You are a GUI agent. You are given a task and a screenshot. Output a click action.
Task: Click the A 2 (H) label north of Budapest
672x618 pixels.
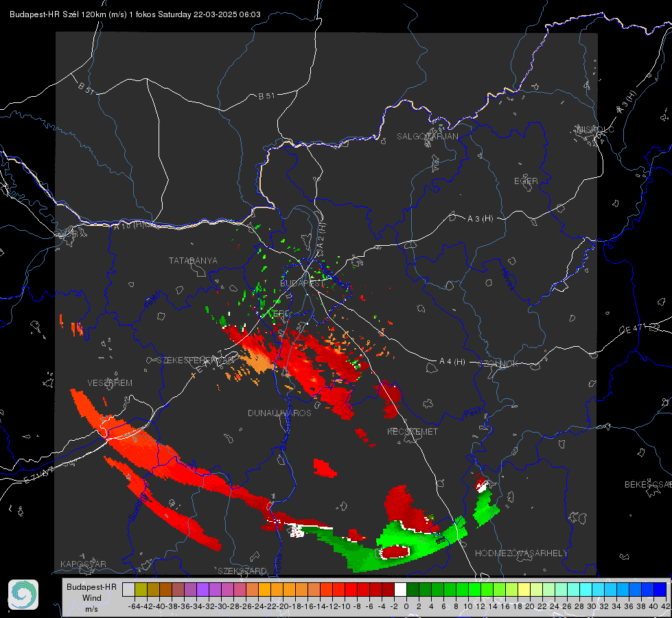(321, 234)
